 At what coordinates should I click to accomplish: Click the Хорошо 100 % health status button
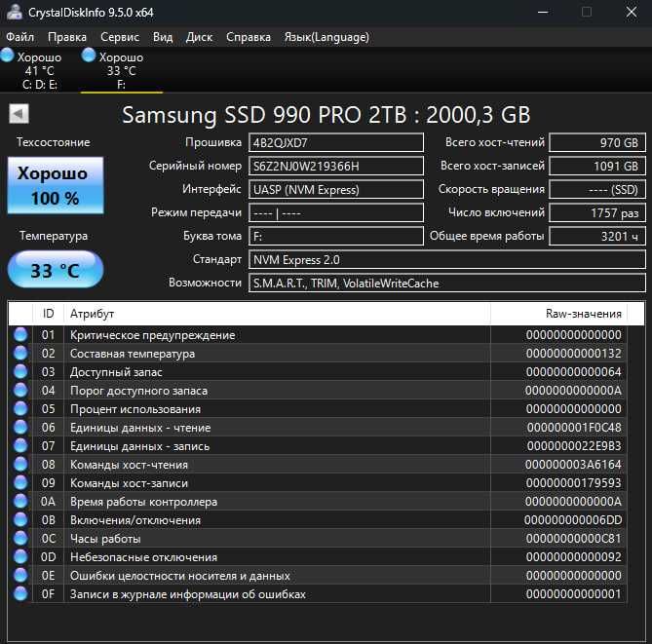[56, 185]
